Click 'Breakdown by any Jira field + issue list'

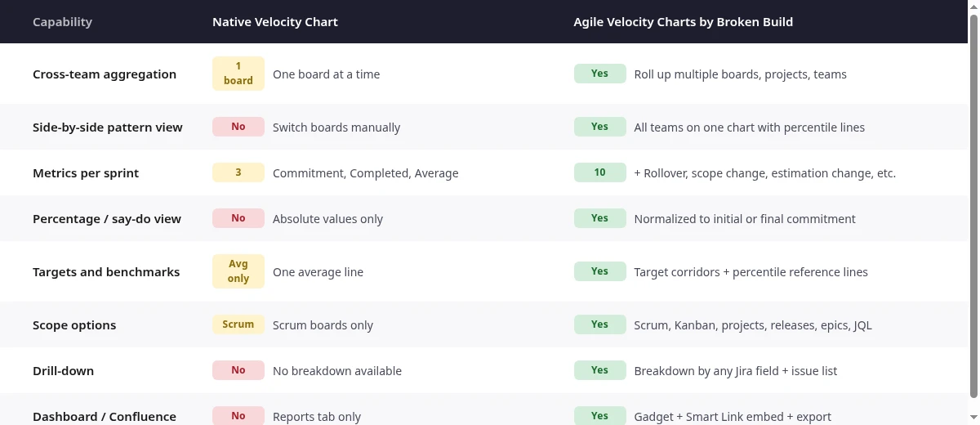[x=736, y=371]
